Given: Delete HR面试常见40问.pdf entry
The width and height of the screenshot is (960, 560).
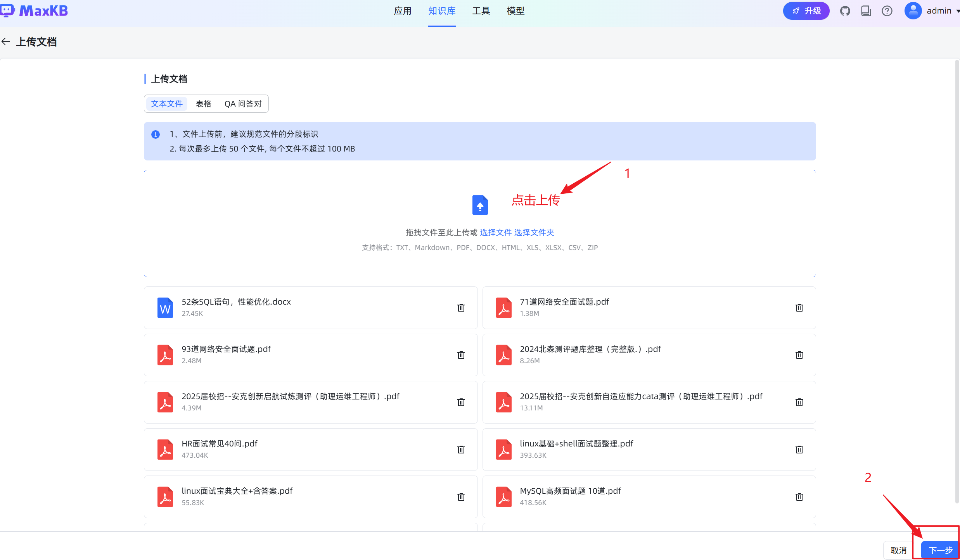Looking at the screenshot, I should pyautogui.click(x=461, y=450).
